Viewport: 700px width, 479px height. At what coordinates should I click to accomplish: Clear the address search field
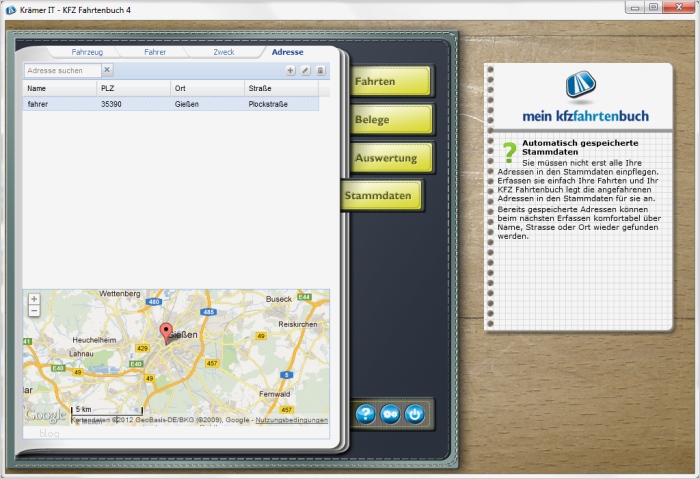[x=107, y=70]
